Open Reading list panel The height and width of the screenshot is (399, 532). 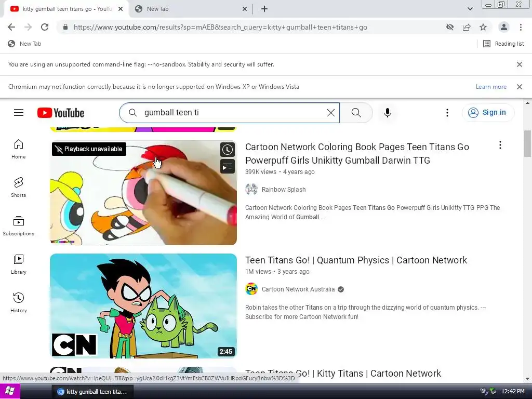(x=503, y=44)
